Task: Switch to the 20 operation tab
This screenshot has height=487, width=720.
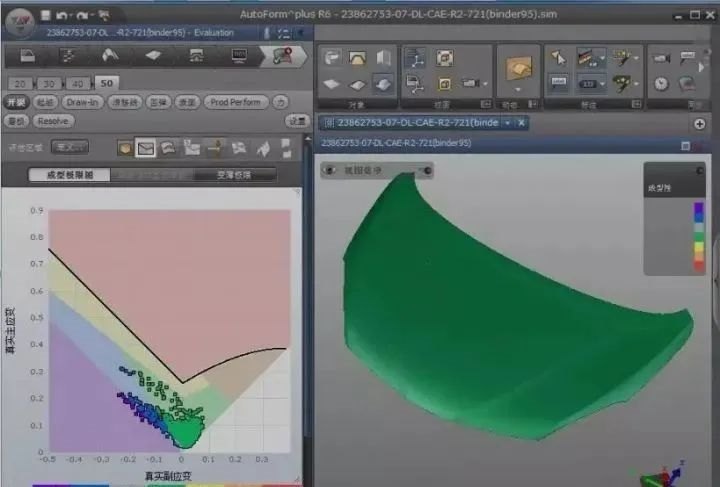Action: point(19,83)
